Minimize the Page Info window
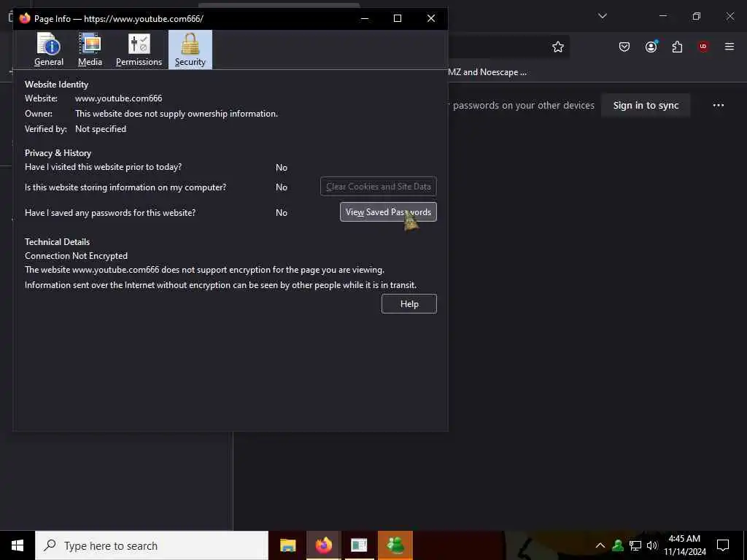 click(365, 18)
